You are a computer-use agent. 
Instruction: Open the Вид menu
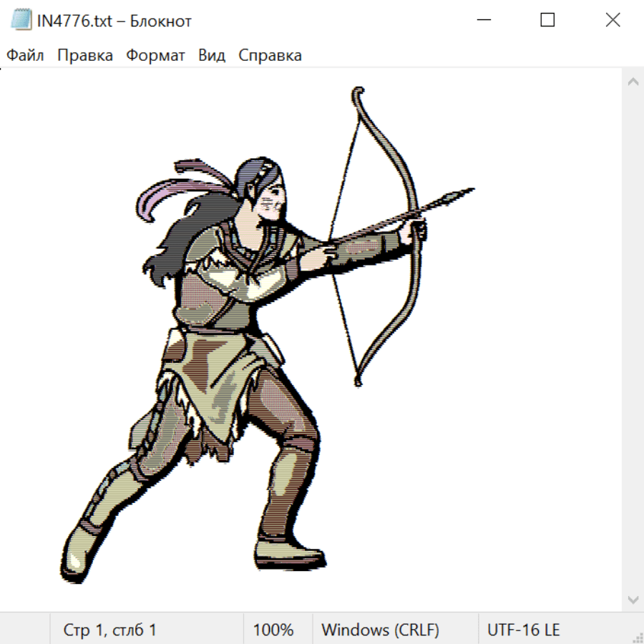click(212, 56)
